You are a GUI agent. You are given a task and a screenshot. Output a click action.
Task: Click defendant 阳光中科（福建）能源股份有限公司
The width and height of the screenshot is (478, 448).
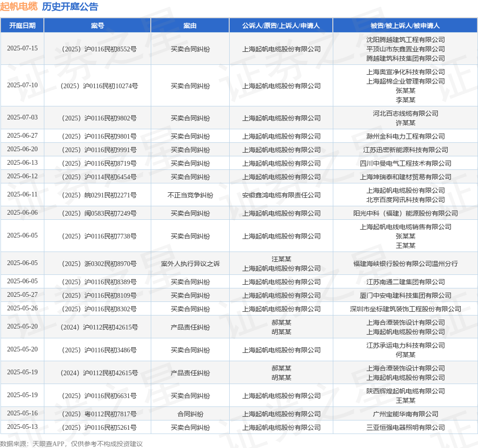click(406, 213)
